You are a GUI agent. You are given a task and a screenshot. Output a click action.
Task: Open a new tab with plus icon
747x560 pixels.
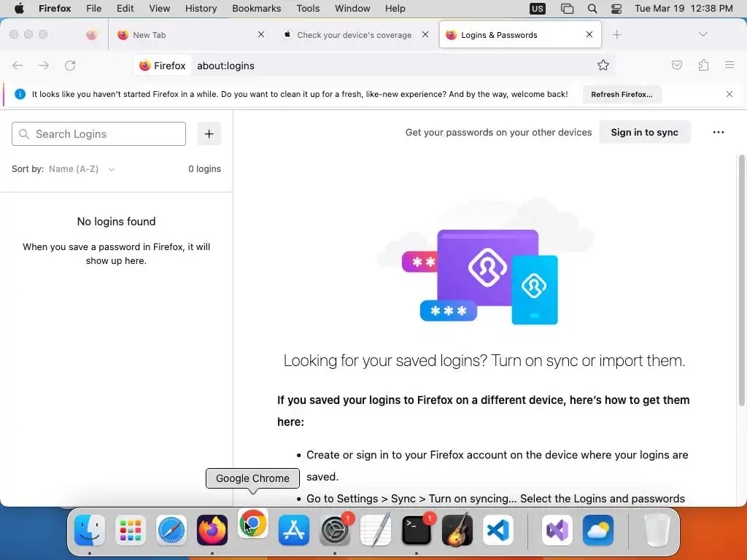617,35
